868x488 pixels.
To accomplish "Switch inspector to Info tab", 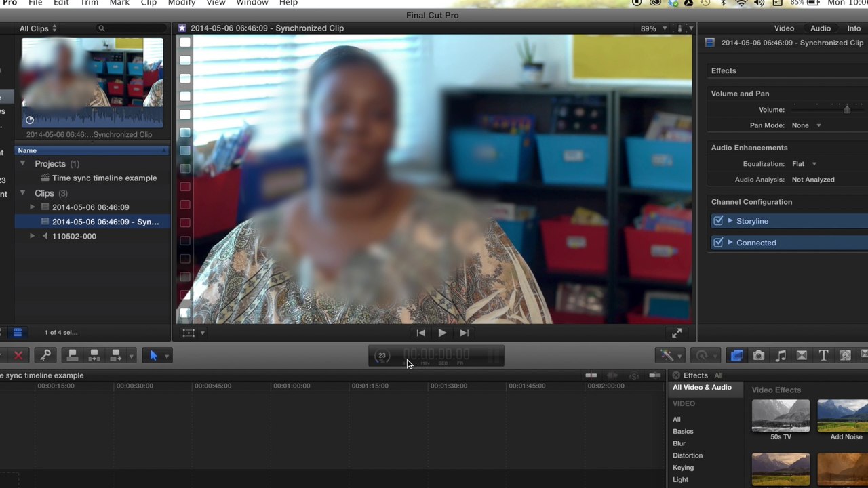I will tap(854, 28).
